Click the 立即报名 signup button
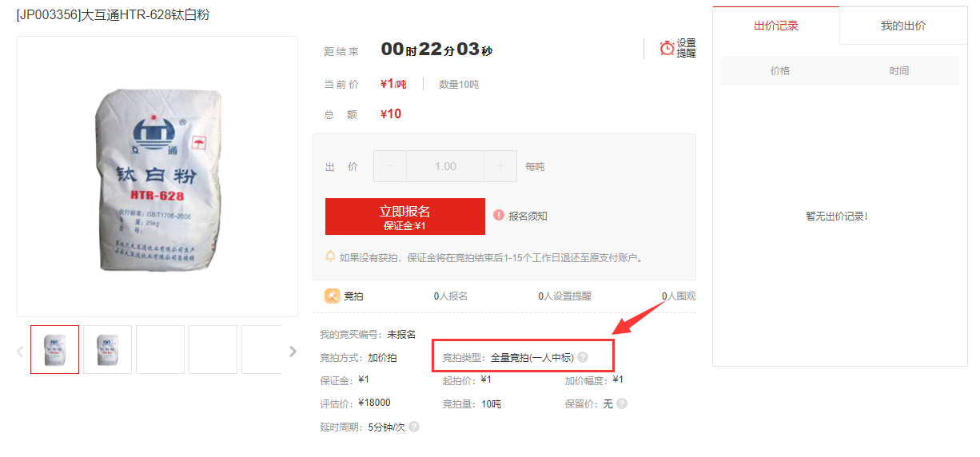 [x=405, y=217]
